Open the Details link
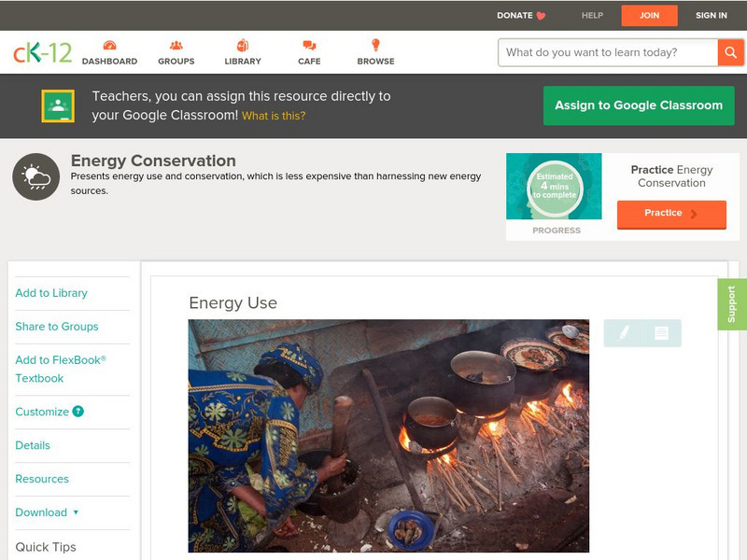 click(x=33, y=446)
